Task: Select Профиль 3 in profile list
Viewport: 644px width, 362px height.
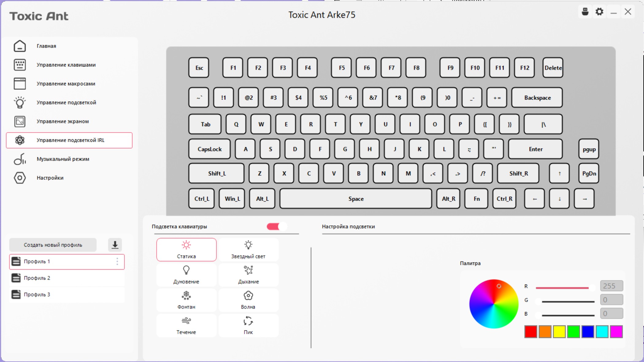Action: [x=67, y=294]
